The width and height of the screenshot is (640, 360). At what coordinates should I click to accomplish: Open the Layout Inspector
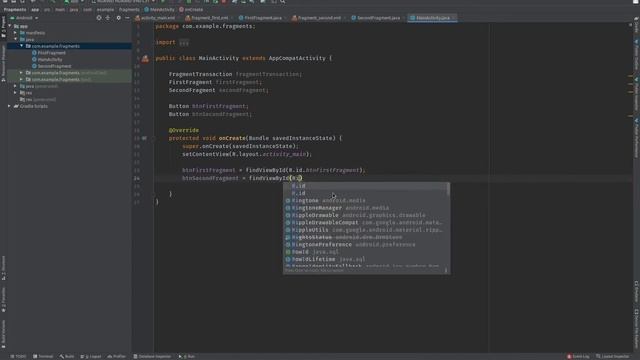[x=613, y=356]
